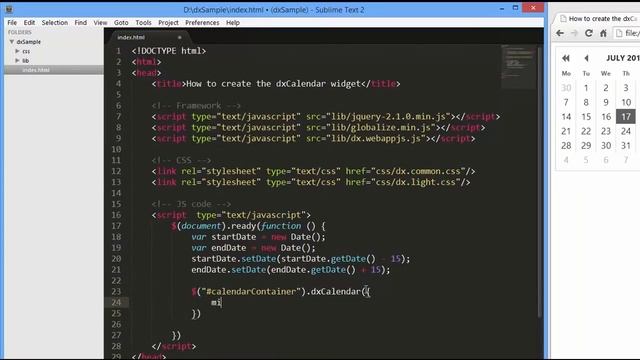Open the Goto menu
Image resolution: width=640 pixels, height=360 pixels.
pyautogui.click(x=121, y=22)
